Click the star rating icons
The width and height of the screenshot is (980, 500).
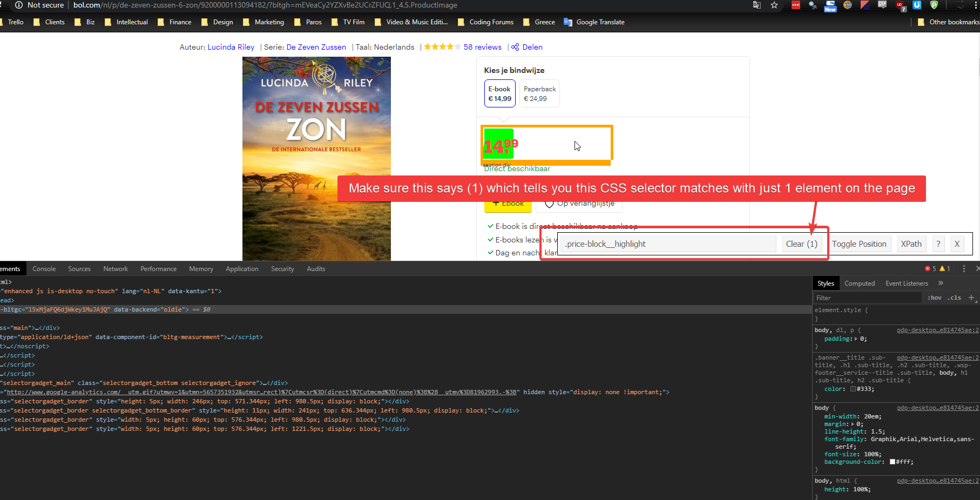pyautogui.click(x=442, y=47)
